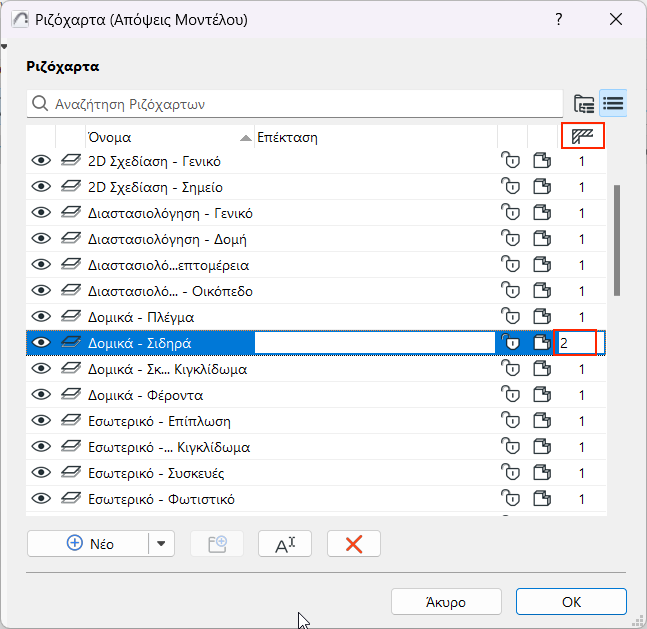The width and height of the screenshot is (647, 629).
Task: Switch to folder view of layers
Action: [x=584, y=103]
